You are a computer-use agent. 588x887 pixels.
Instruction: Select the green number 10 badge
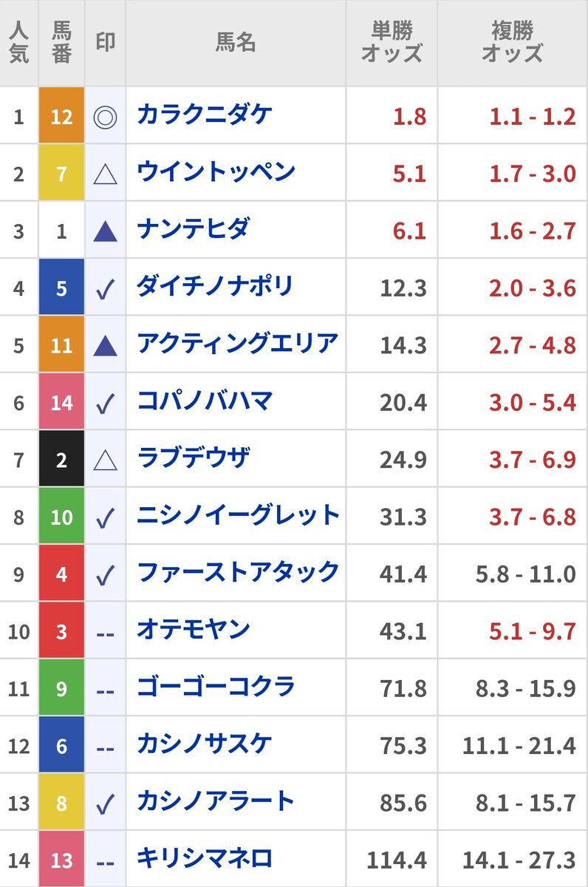[x=61, y=517]
